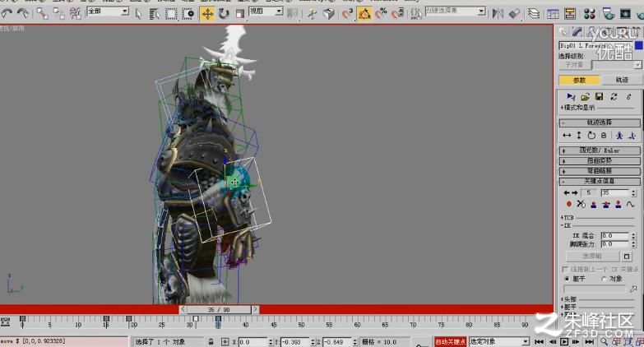The image size is (644, 347).
Task: Click the Align tool icon
Action: click(x=514, y=14)
